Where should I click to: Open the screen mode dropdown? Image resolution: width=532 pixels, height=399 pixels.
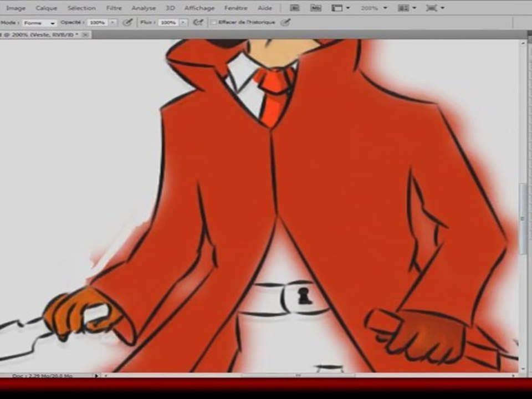point(435,8)
